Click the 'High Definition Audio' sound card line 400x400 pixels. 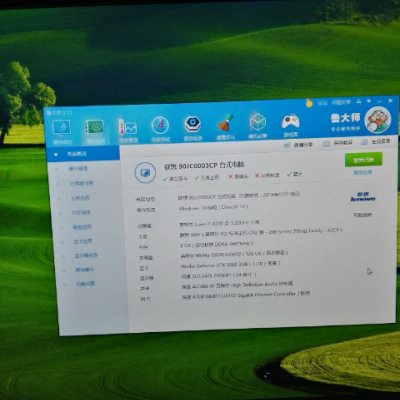(237, 285)
